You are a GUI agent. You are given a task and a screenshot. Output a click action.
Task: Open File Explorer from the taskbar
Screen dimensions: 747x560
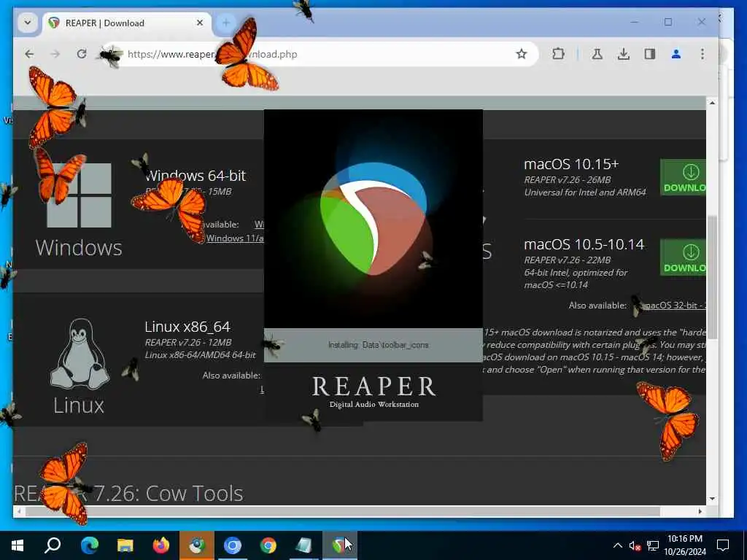[x=125, y=545]
